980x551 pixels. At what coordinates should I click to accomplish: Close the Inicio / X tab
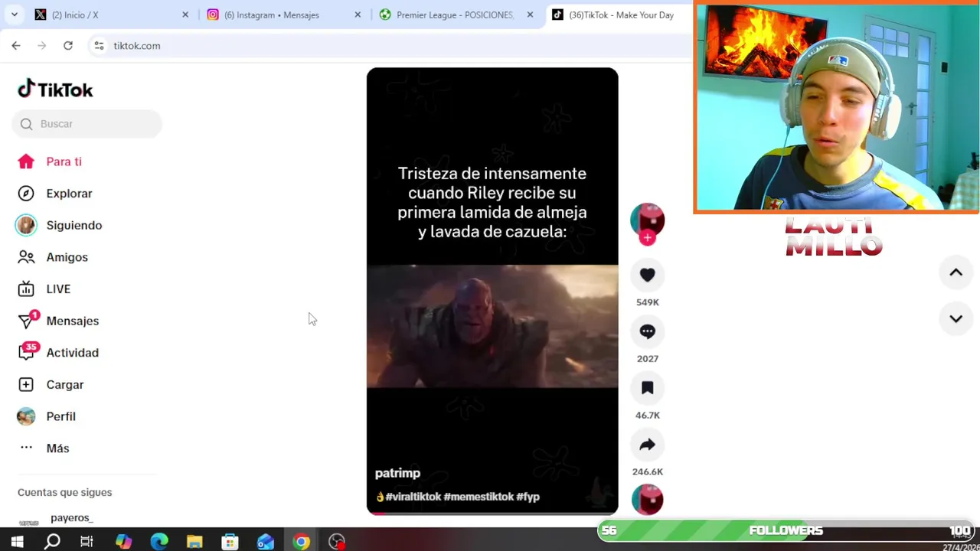point(185,15)
